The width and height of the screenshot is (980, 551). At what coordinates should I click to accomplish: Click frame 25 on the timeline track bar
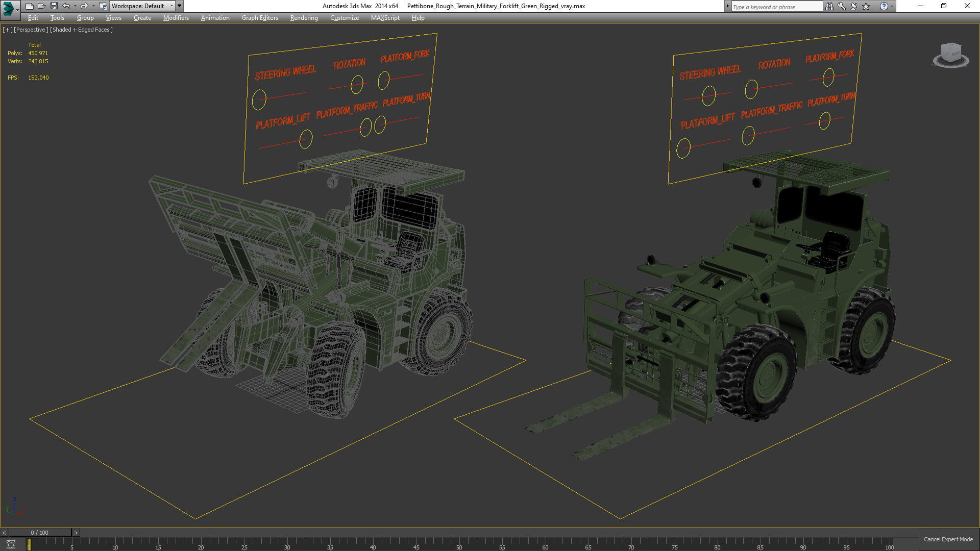(x=243, y=544)
